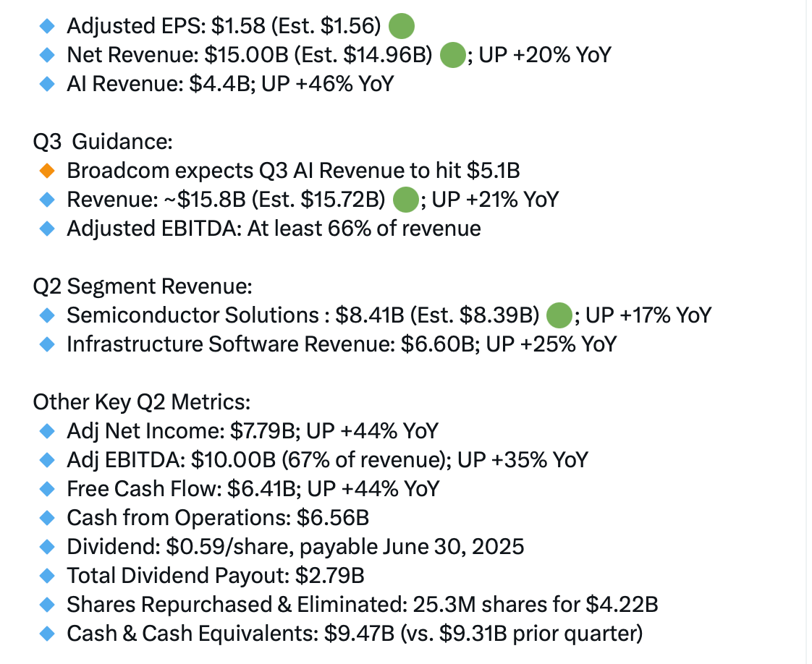Click the green circle after Net Revenue estimate

pyautogui.click(x=452, y=56)
